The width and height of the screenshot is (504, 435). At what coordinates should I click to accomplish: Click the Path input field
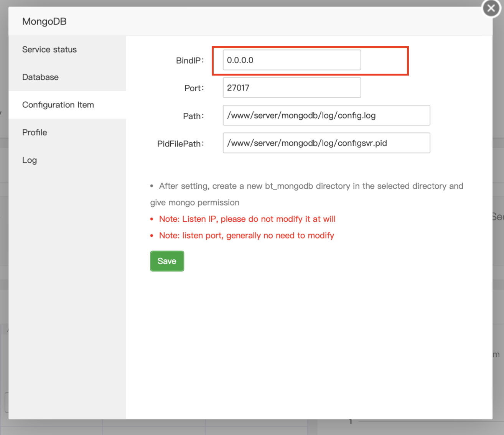326,115
